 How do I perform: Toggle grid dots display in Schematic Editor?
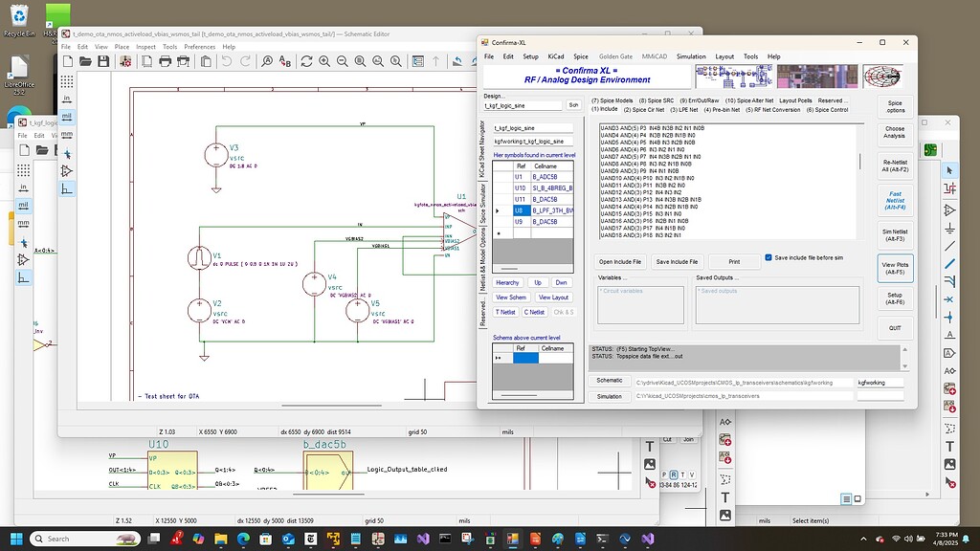point(67,81)
